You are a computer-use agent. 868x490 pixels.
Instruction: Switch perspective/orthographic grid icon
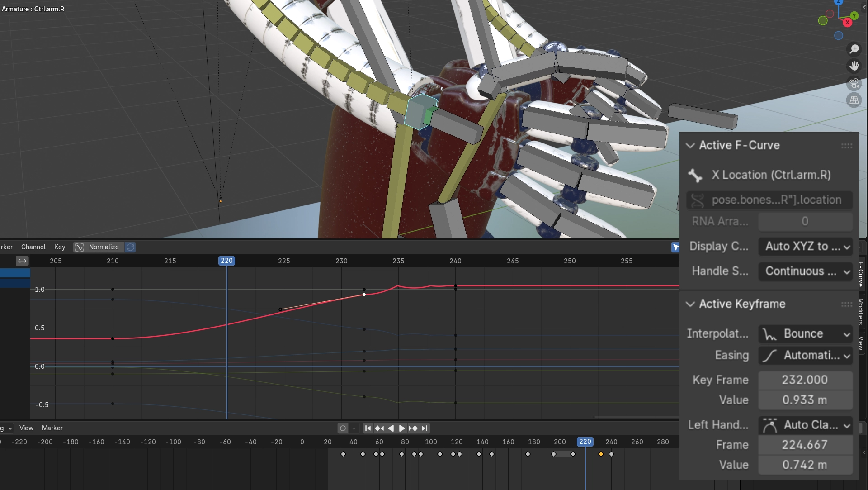click(854, 100)
